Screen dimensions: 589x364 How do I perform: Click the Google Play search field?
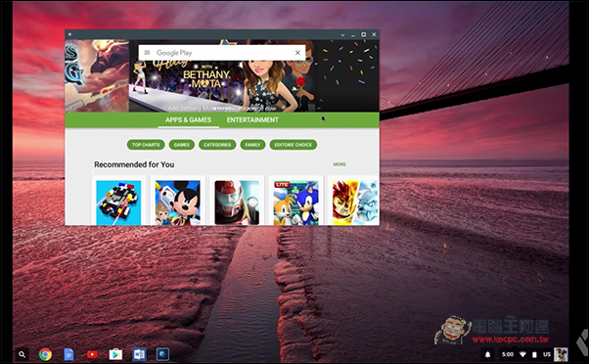point(222,53)
